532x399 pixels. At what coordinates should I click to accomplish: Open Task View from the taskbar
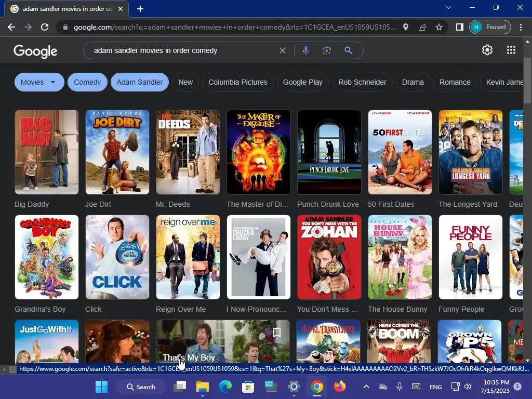[x=180, y=387]
